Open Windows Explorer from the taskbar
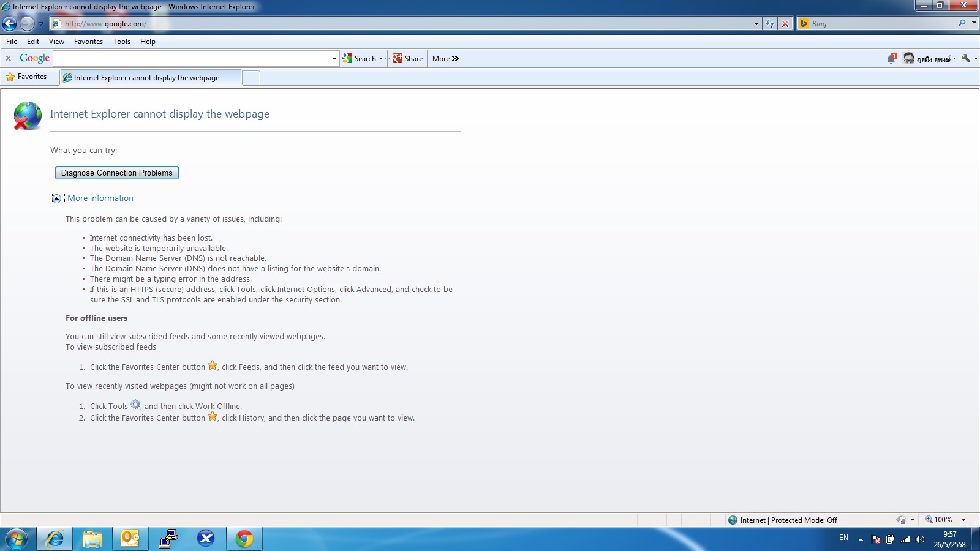The image size is (980, 551). pyautogui.click(x=92, y=539)
